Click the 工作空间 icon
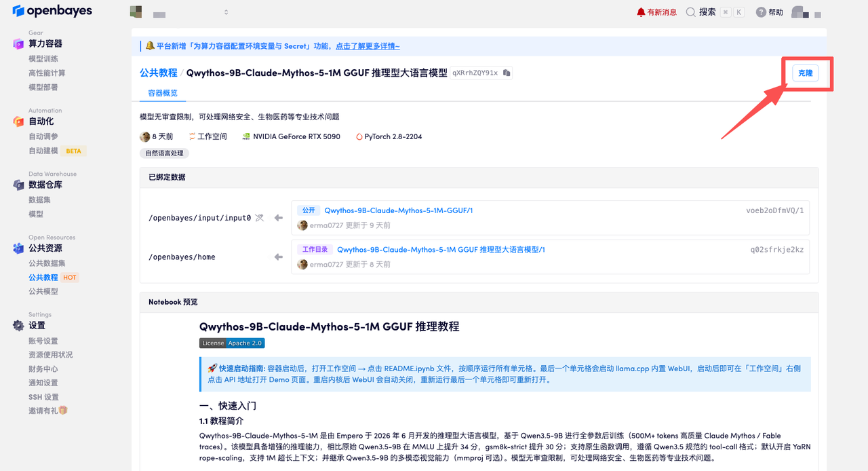Viewport: 868px width, 471px height. pyautogui.click(x=192, y=136)
